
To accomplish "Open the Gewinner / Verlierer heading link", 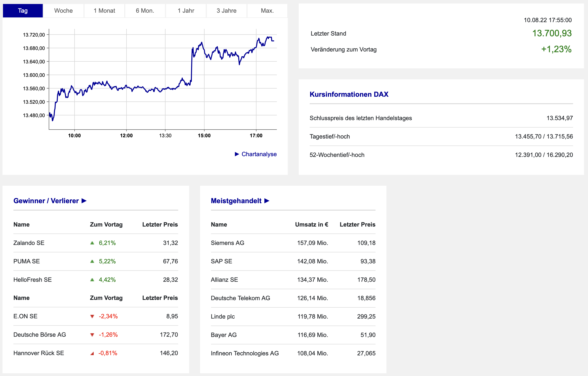I will click(46, 201).
